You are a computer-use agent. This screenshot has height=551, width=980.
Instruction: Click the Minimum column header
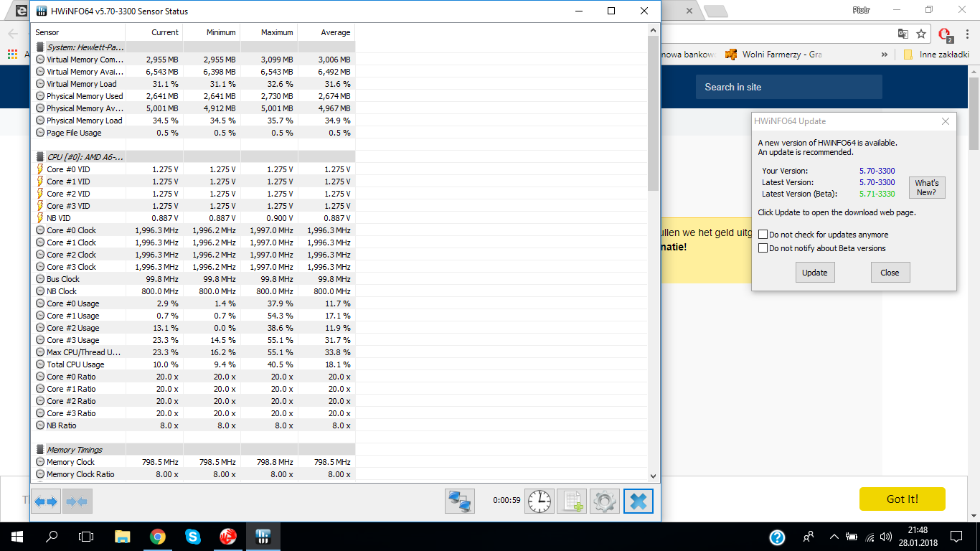[x=212, y=32]
